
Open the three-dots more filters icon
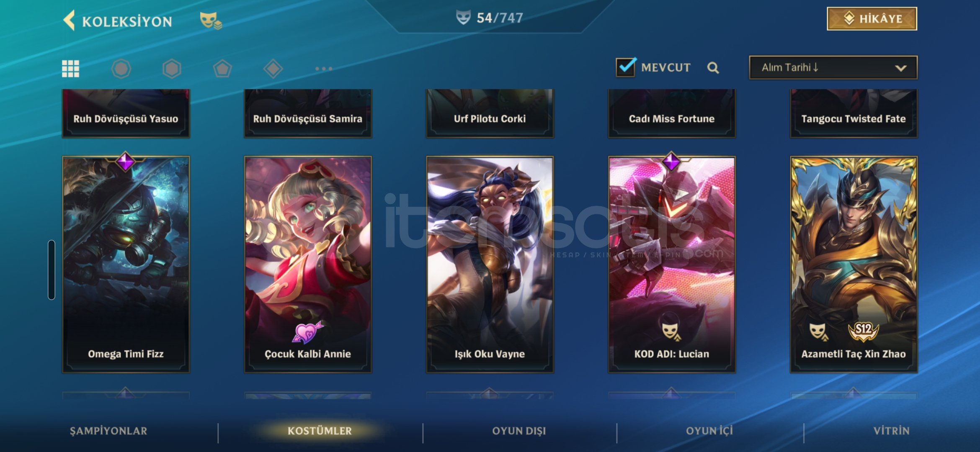324,69
